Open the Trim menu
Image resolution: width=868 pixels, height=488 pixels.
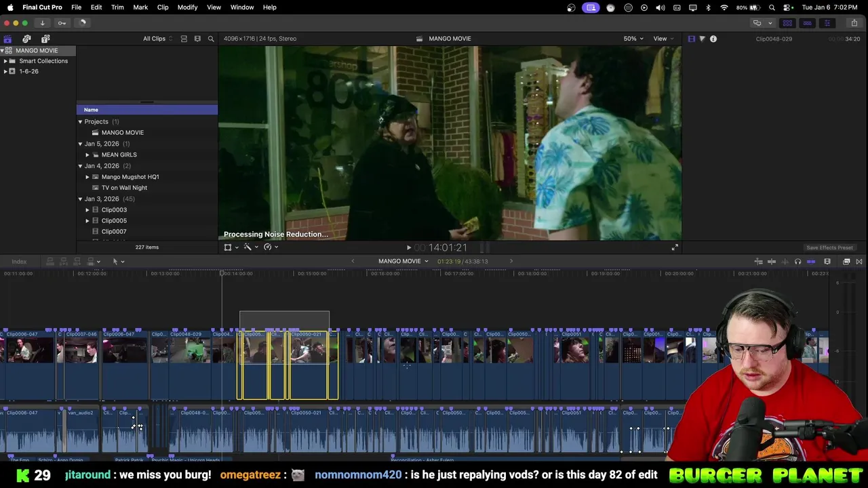click(x=117, y=7)
